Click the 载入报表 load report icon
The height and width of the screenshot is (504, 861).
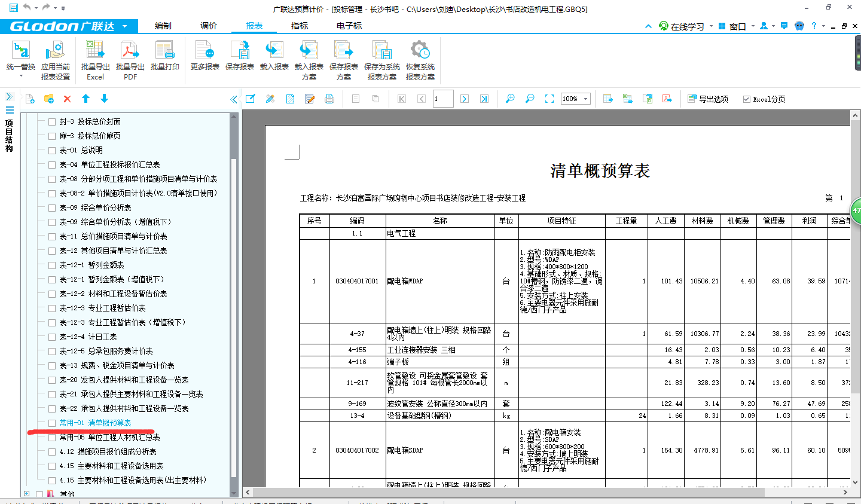pos(274,51)
